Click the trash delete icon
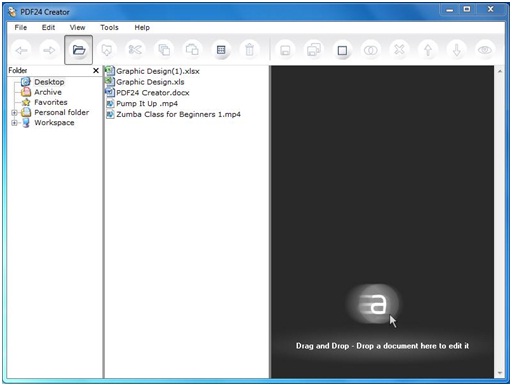This screenshot has width=512, height=386. point(249,50)
